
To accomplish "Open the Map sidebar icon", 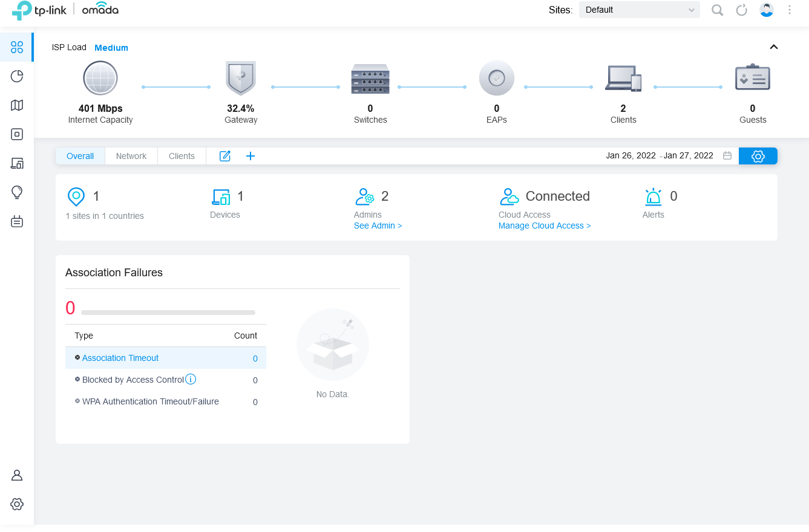I will [17, 105].
